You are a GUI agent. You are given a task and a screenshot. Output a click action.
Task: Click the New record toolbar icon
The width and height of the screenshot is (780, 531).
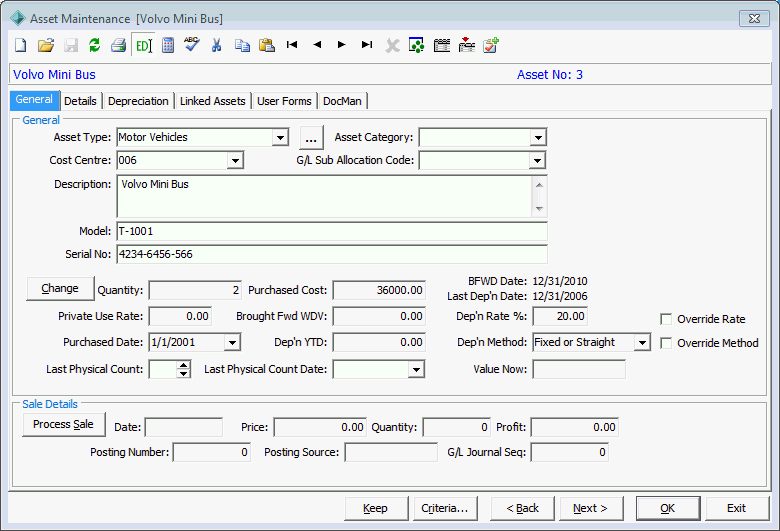pos(20,45)
